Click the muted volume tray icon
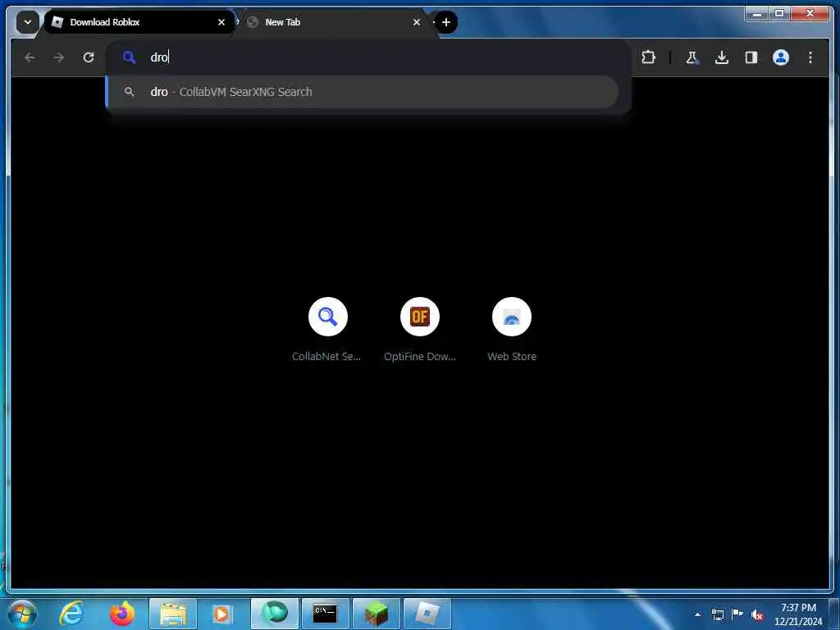The image size is (840, 630). [x=757, y=614]
